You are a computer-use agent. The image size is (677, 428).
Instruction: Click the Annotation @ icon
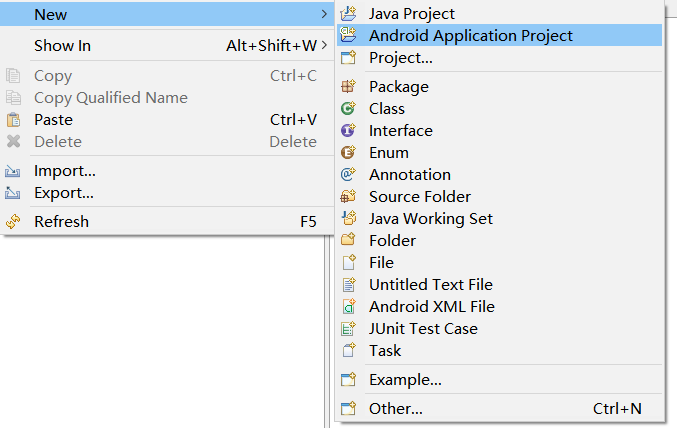click(x=348, y=175)
